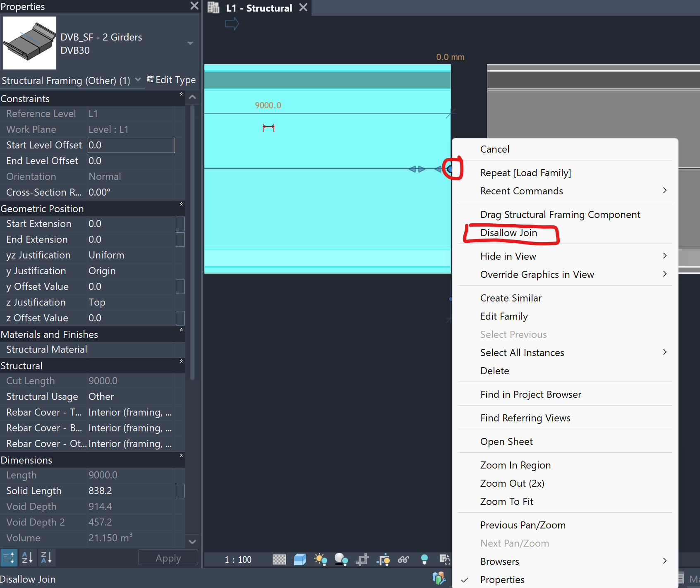
Task: Click the 1:100 view scale control
Action: click(238, 559)
